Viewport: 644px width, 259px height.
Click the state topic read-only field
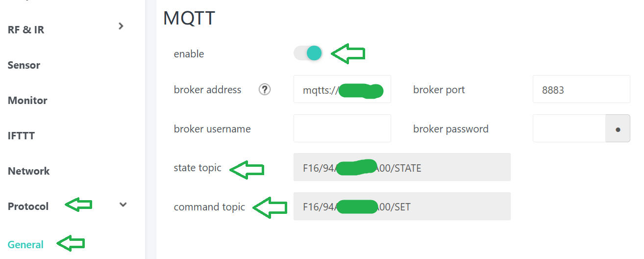[x=402, y=168]
